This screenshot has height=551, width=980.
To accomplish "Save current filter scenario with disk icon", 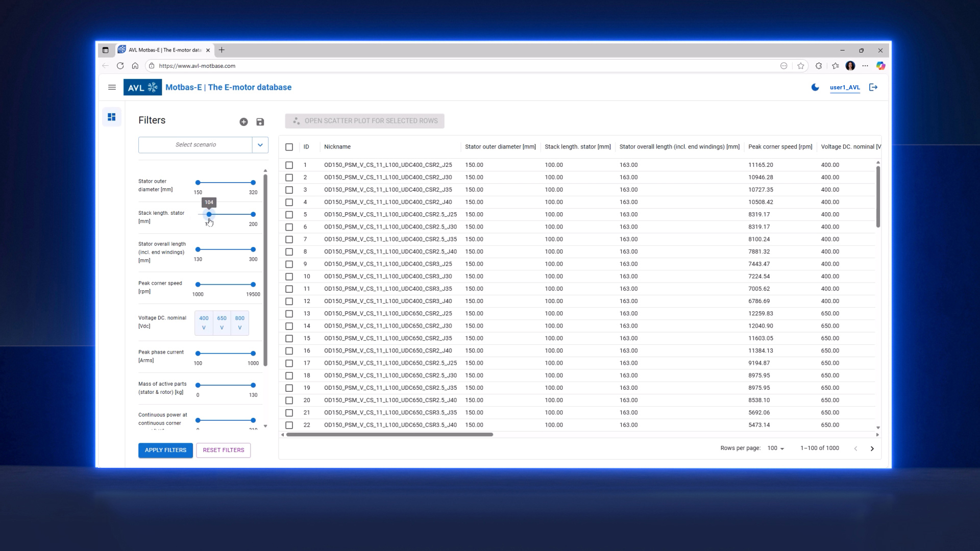I will pos(260,122).
